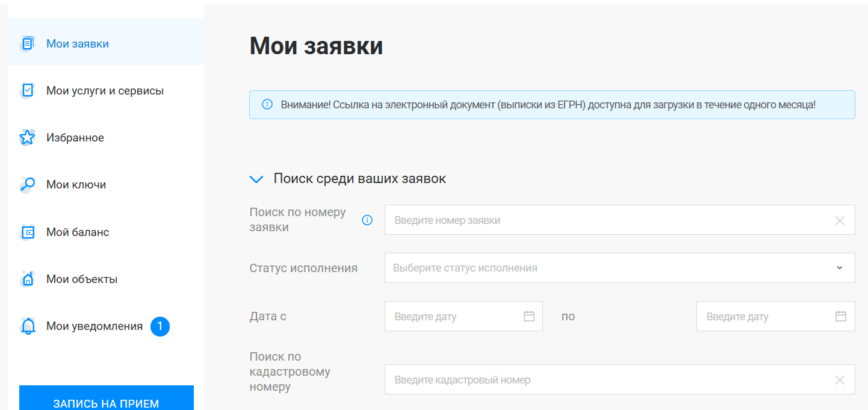
Task: Open the Мой баланс icon
Action: pyautogui.click(x=27, y=232)
